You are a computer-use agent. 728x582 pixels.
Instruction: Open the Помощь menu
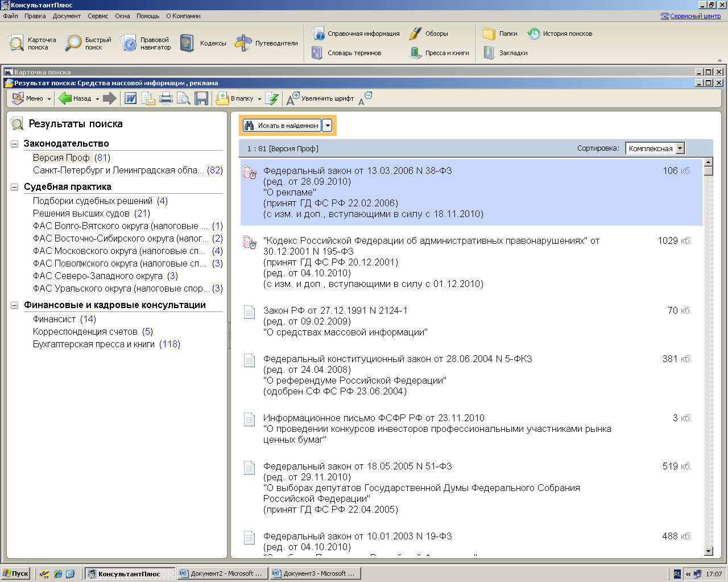[x=148, y=16]
